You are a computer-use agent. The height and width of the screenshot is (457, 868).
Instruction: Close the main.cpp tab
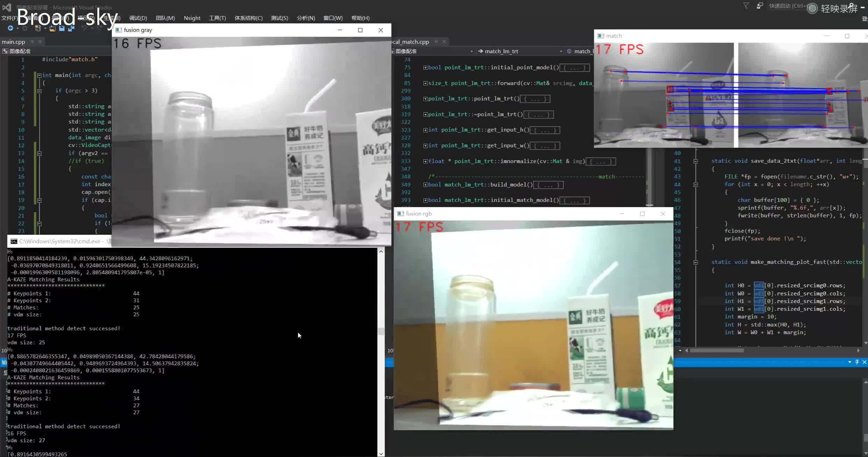point(40,42)
